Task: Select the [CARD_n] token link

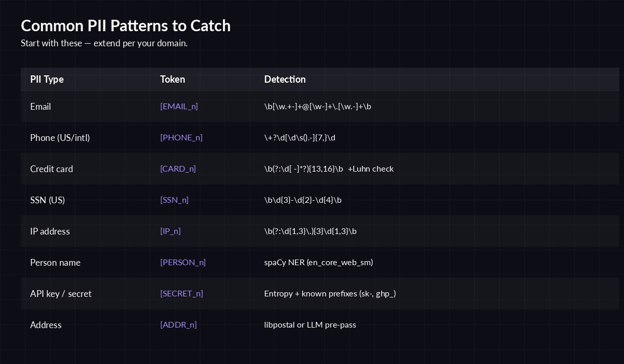Action: click(x=178, y=169)
